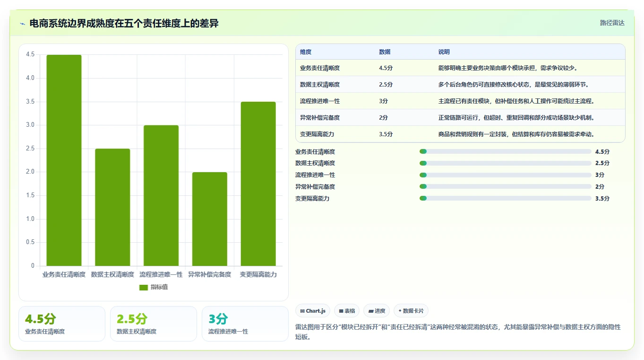Click description starting 正常链路可运行
Image resolution: width=644 pixels, height=360 pixels.
point(516,118)
